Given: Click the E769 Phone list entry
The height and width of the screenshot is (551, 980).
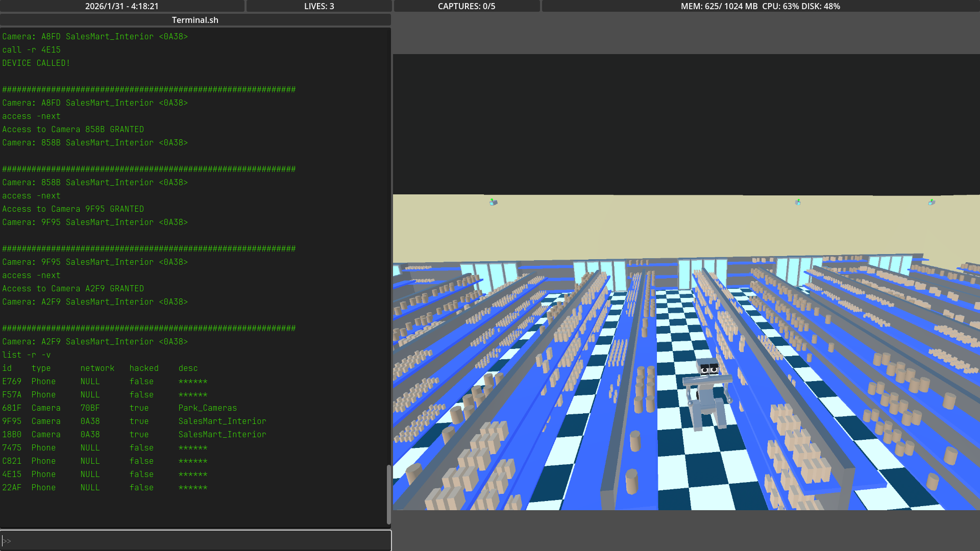Looking at the screenshot, I should [x=12, y=382].
